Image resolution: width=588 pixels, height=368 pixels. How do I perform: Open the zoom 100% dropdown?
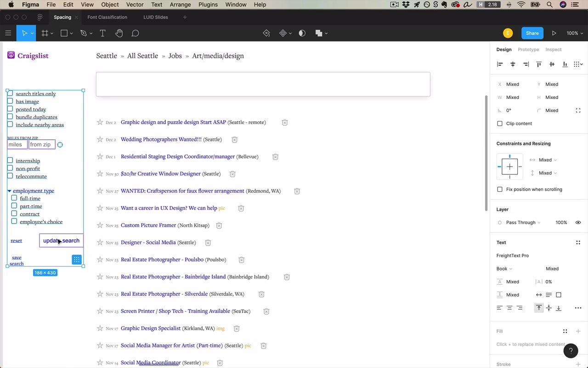[x=575, y=33]
